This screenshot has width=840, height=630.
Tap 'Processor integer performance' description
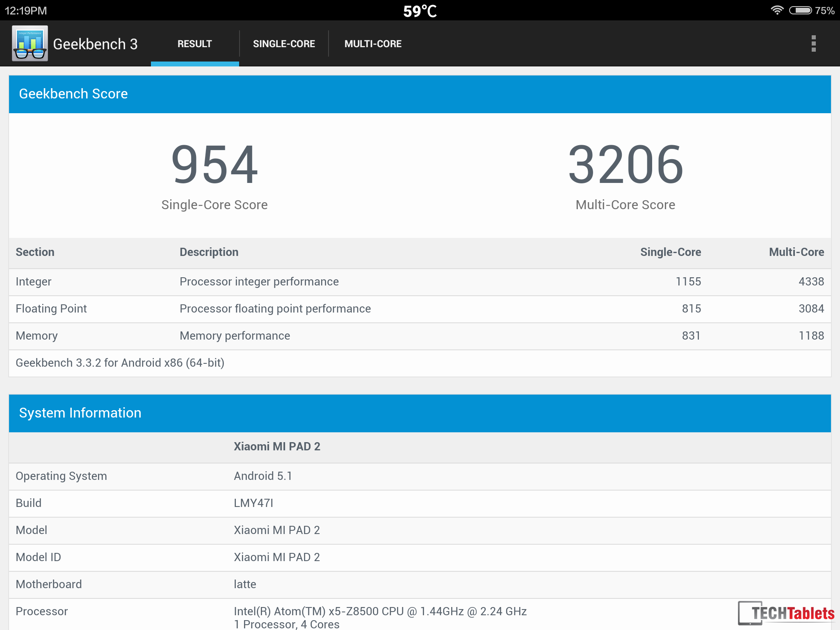(x=259, y=282)
